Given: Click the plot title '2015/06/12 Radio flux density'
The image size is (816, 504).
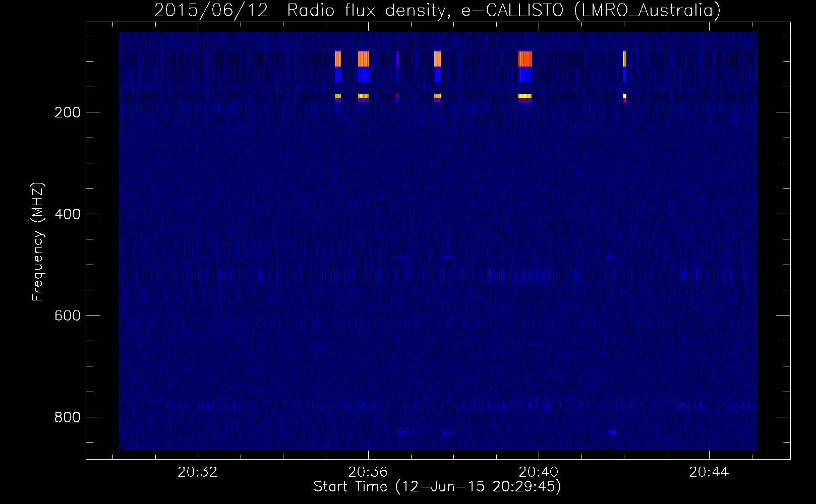Looking at the screenshot, I should click(300, 10).
